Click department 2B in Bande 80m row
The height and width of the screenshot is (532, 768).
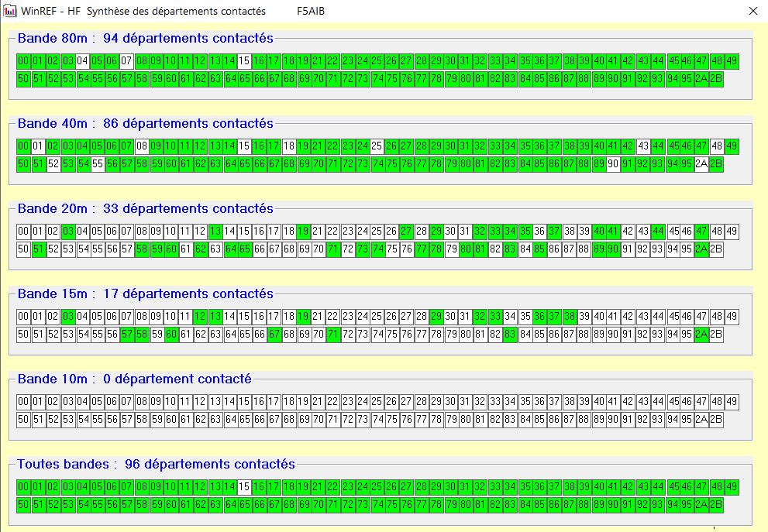(716, 78)
